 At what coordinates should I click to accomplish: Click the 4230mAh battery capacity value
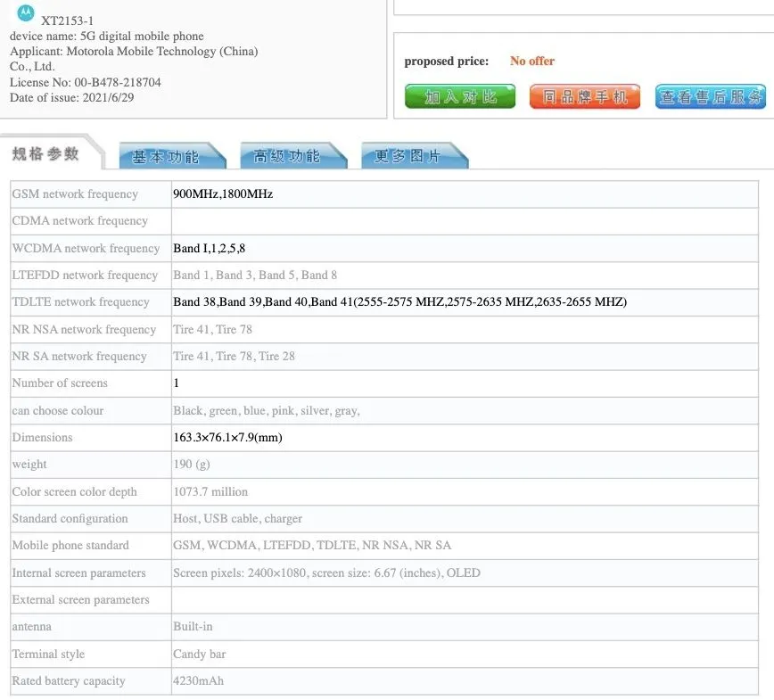199,681
